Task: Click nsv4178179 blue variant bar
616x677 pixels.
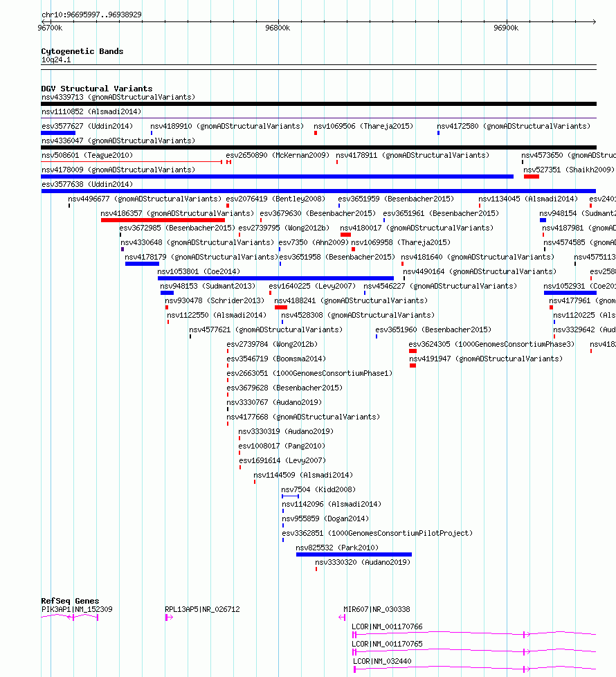Action: pos(142,264)
